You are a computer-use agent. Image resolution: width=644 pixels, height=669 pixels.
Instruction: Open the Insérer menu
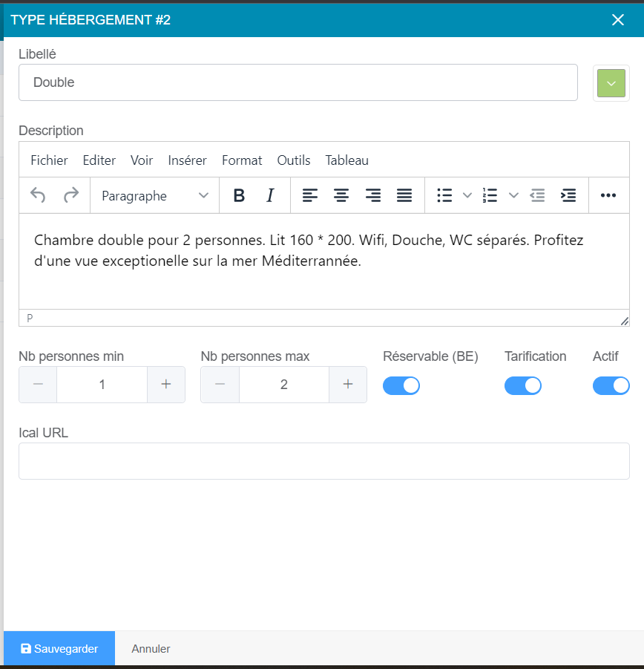(187, 160)
